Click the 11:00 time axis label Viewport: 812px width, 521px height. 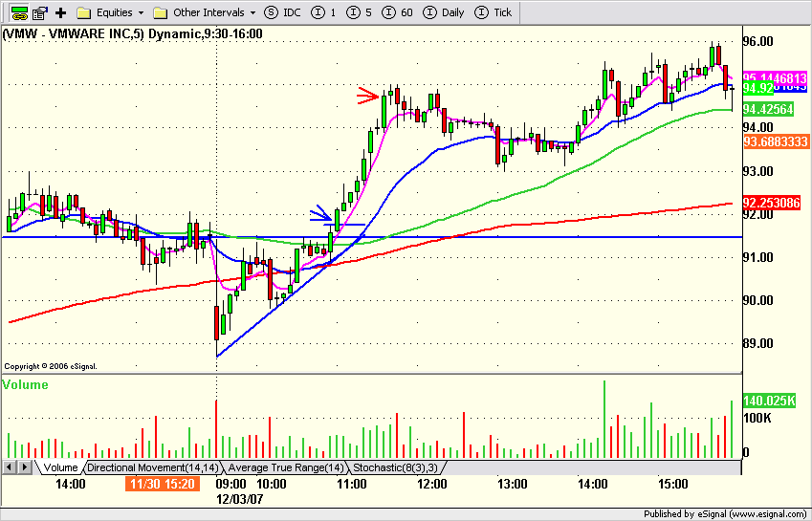pos(352,485)
